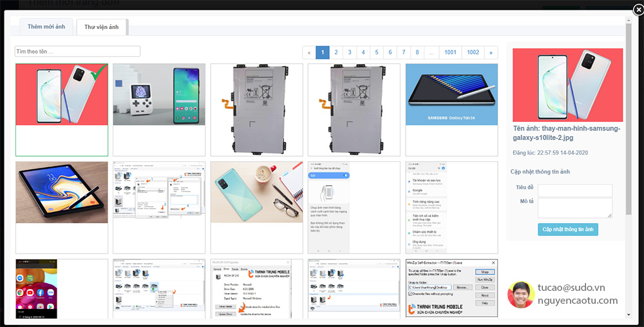Select pagination page 1
644x327 pixels.
point(323,52)
